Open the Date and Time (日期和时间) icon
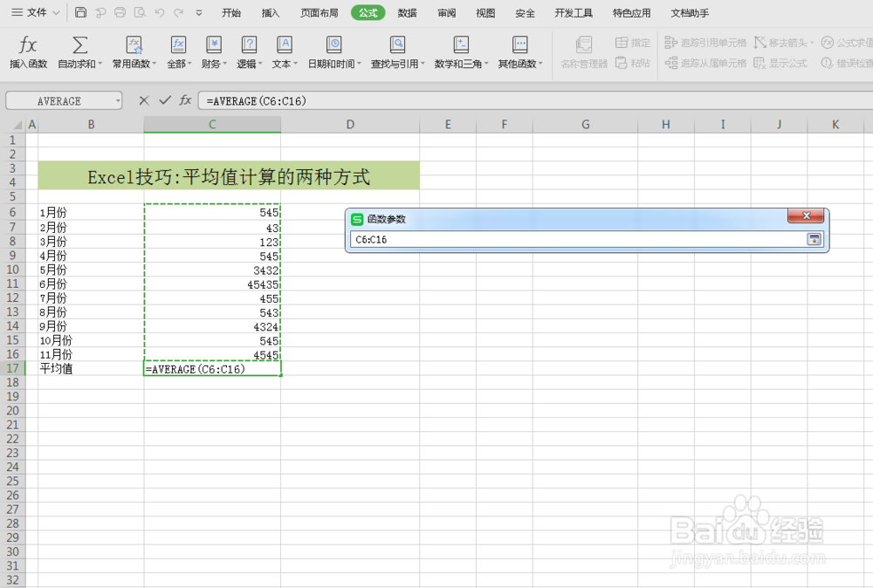This screenshot has height=588, width=873. coord(334,44)
